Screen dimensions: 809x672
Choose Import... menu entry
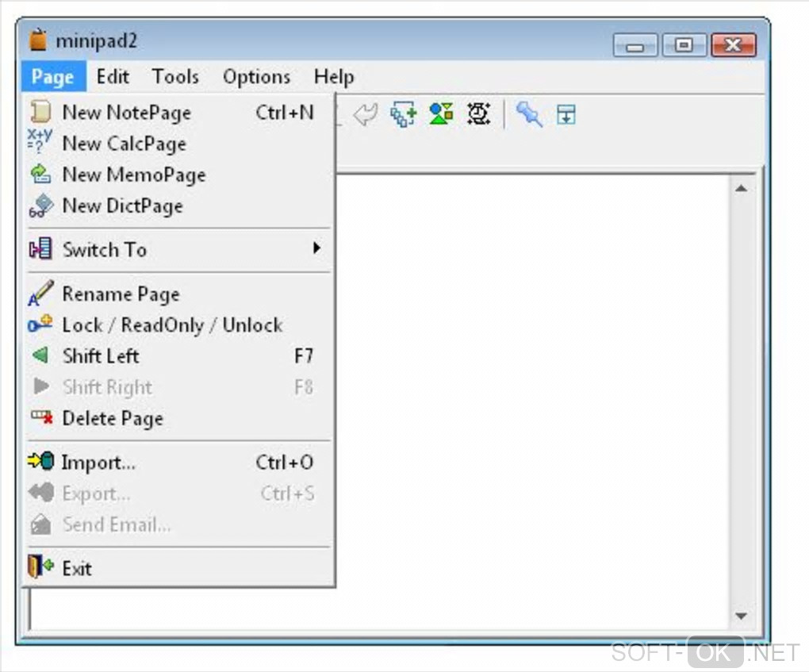(x=178, y=462)
